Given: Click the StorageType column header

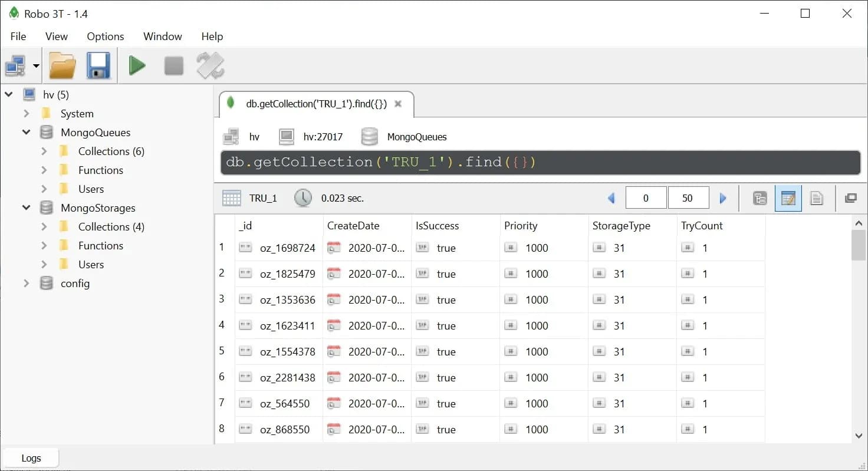Looking at the screenshot, I should point(632,226).
